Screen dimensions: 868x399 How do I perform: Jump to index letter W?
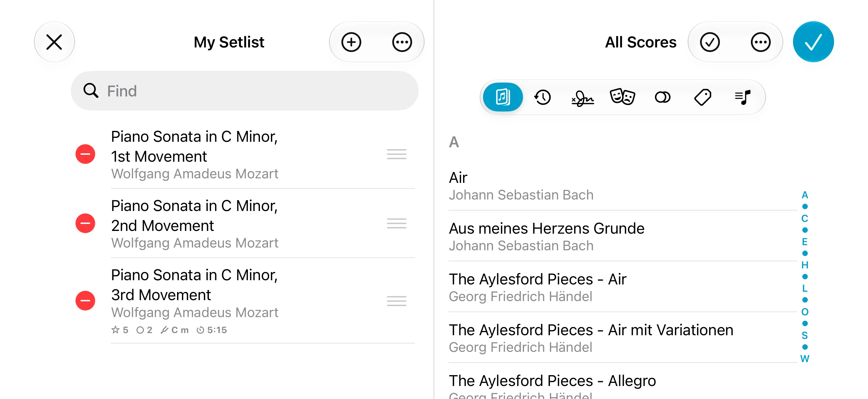(805, 358)
